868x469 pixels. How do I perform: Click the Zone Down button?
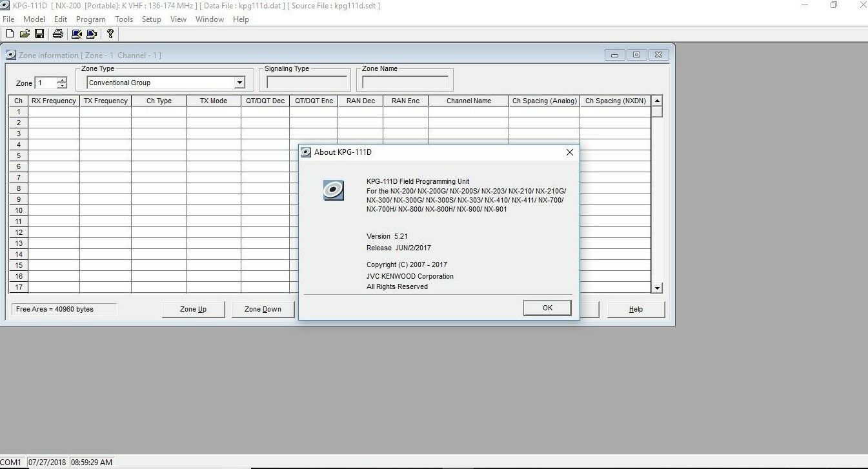[263, 310]
